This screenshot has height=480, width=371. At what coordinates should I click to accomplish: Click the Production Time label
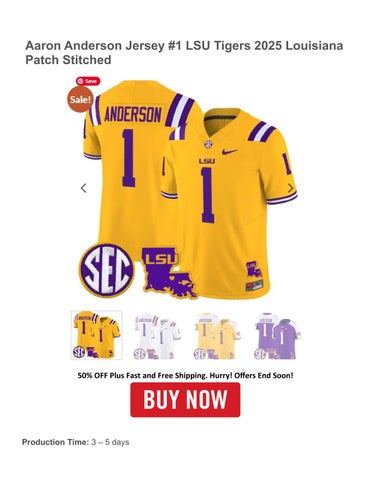point(55,442)
